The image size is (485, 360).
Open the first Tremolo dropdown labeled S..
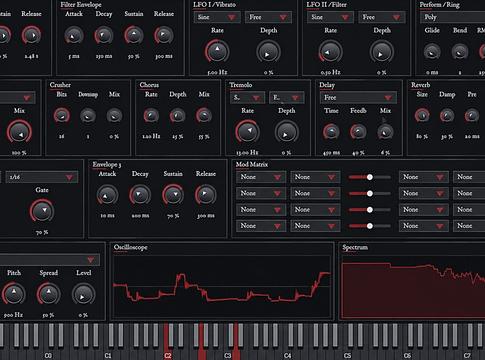(247, 98)
